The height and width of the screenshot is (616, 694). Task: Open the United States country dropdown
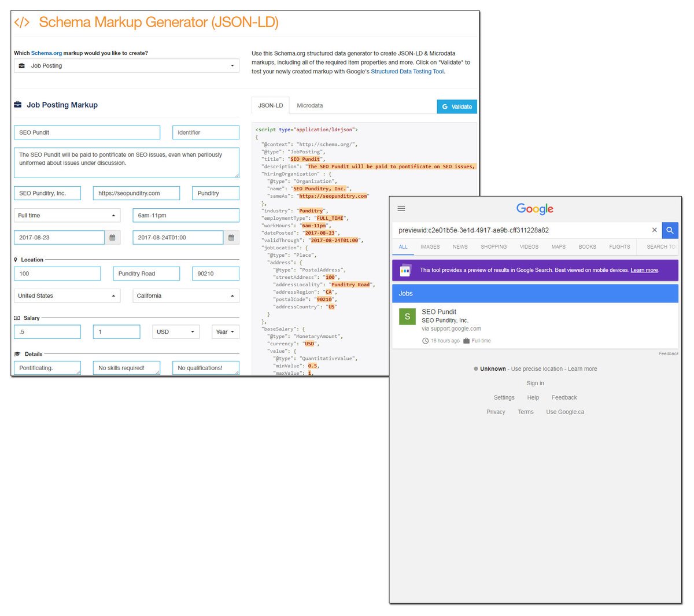click(67, 296)
